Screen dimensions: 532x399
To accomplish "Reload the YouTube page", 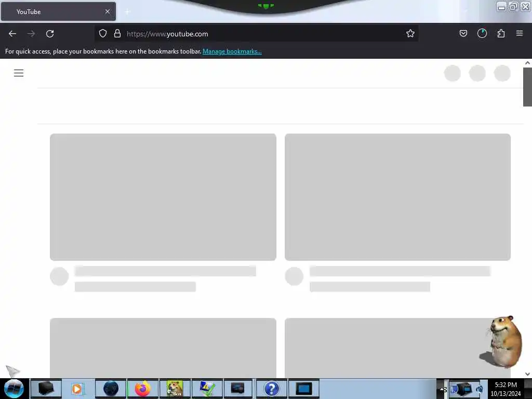I will [50, 34].
